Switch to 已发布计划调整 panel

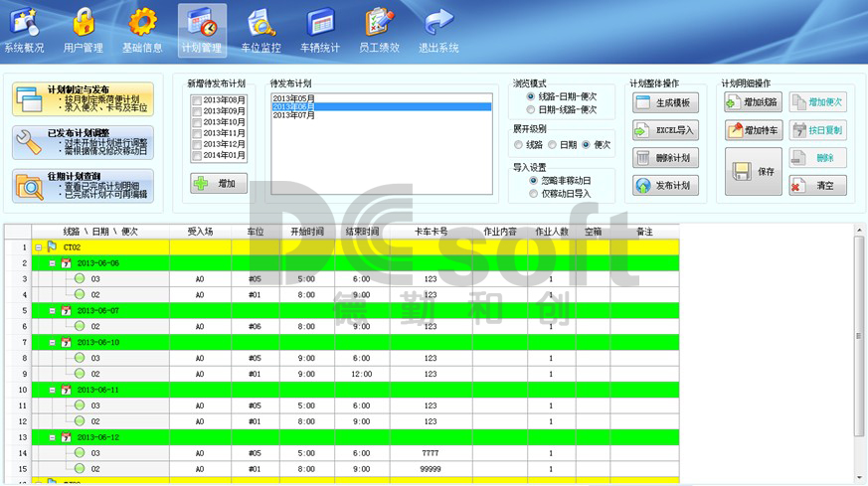[x=83, y=142]
